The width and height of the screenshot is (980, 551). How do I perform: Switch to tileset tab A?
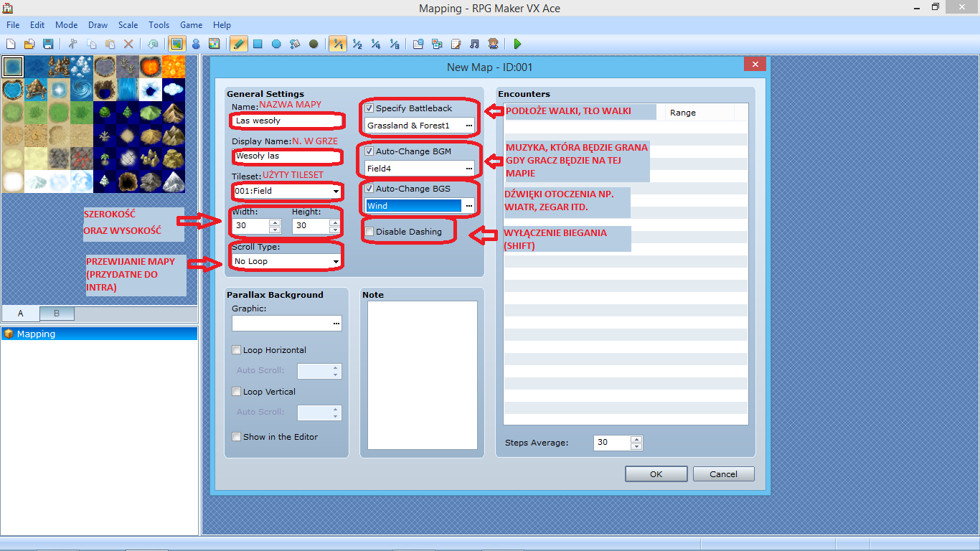21,314
